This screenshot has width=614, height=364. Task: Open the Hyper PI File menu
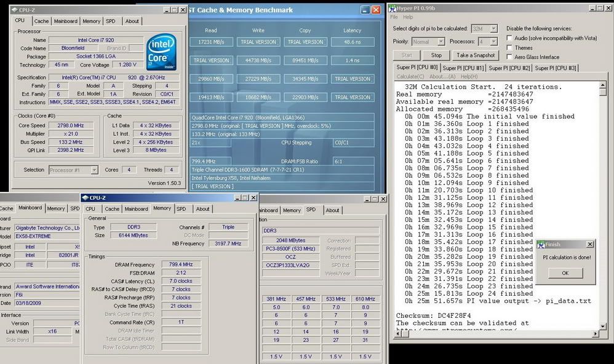coord(394,17)
